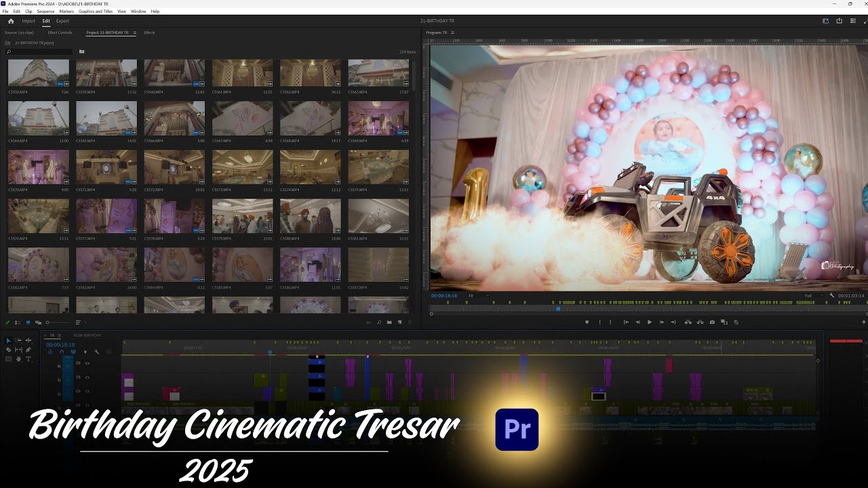Image resolution: width=868 pixels, height=488 pixels.
Task: Open Timeline display settings wrench menu
Action: click(x=96, y=352)
